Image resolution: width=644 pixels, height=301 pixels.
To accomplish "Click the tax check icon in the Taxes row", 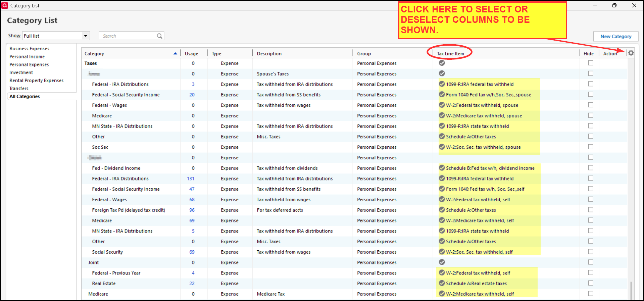I will point(442,63).
